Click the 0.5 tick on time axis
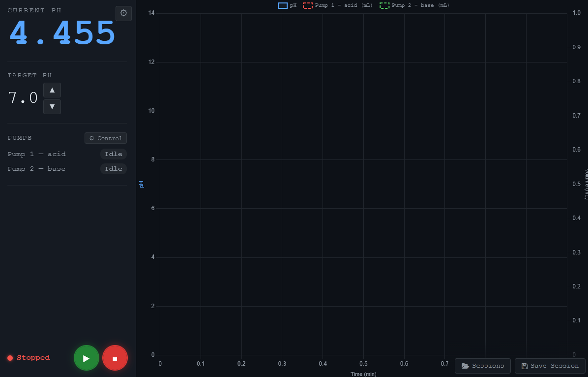Screen dimensions: 588x377 [x=363, y=364]
